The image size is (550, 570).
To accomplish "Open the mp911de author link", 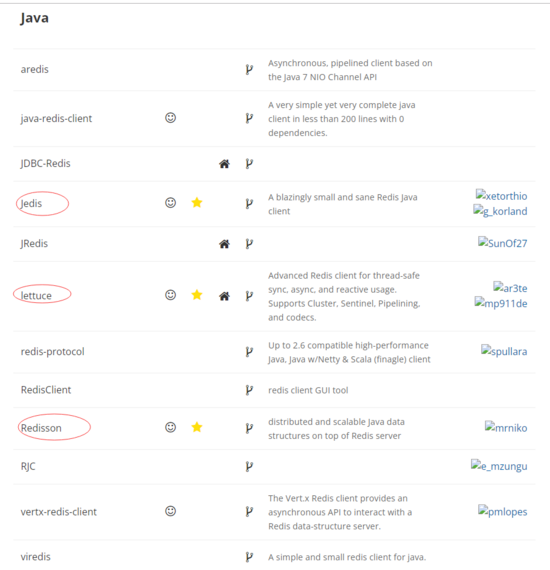I will pos(501,303).
